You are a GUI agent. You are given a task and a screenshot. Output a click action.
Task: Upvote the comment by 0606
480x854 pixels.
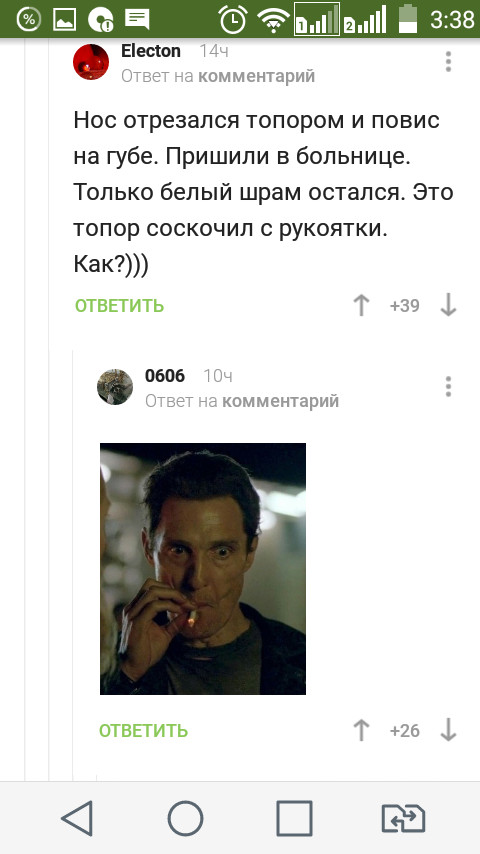pos(361,730)
